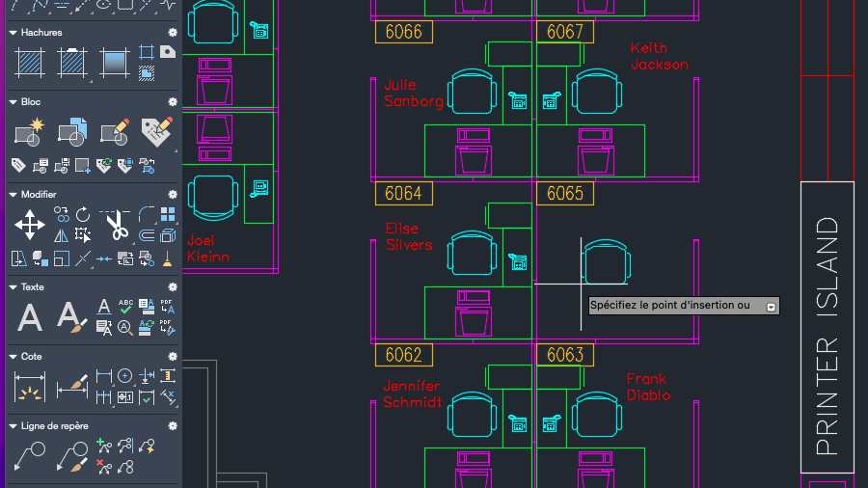Click the Hatch tool in Hachures

pos(29,62)
